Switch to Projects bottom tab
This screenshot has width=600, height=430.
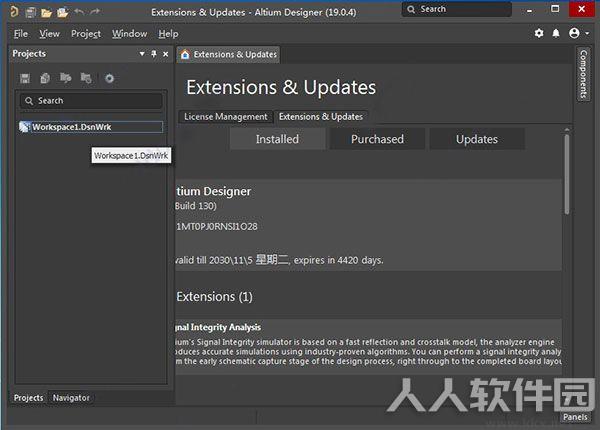pos(29,398)
